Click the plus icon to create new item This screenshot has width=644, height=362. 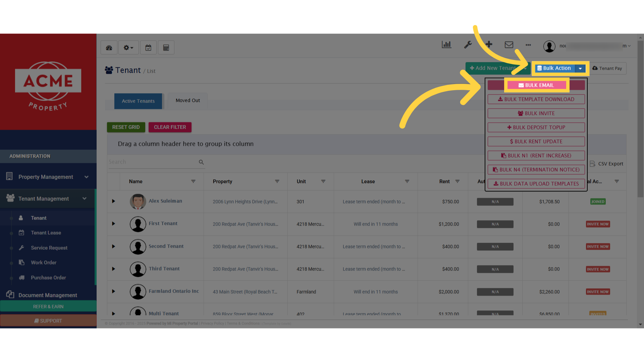coord(489,44)
